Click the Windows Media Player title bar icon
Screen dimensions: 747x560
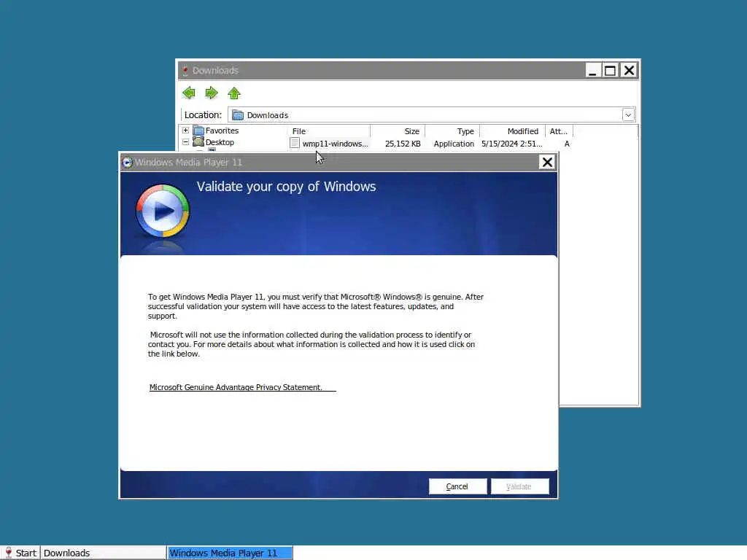127,163
